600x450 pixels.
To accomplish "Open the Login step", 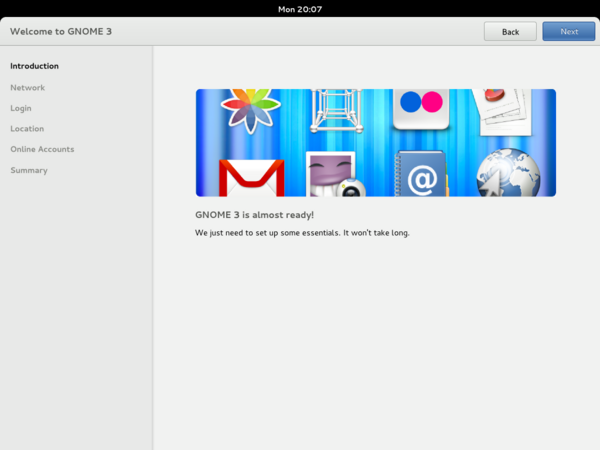I will 21,108.
